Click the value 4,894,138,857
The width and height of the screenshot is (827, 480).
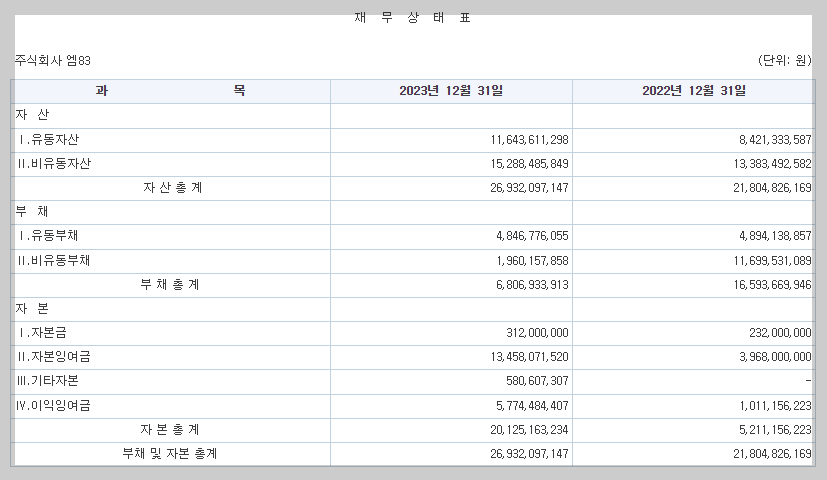[775, 236]
